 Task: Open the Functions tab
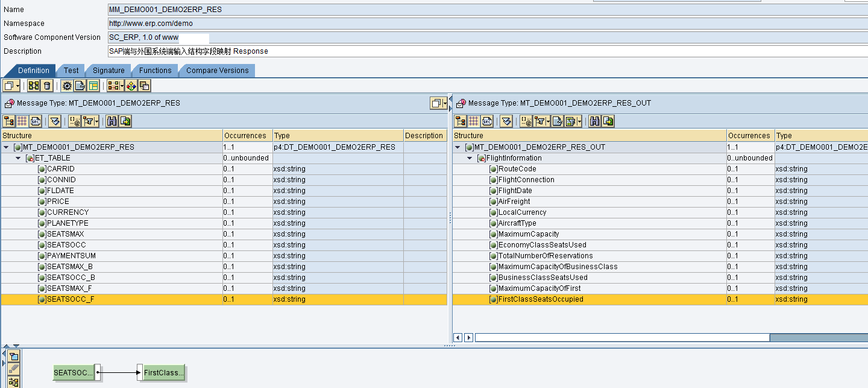(155, 71)
